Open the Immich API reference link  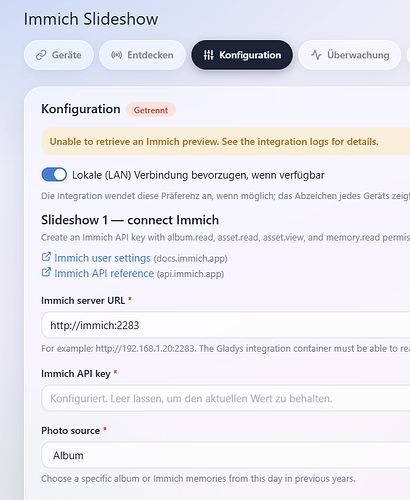(104, 273)
